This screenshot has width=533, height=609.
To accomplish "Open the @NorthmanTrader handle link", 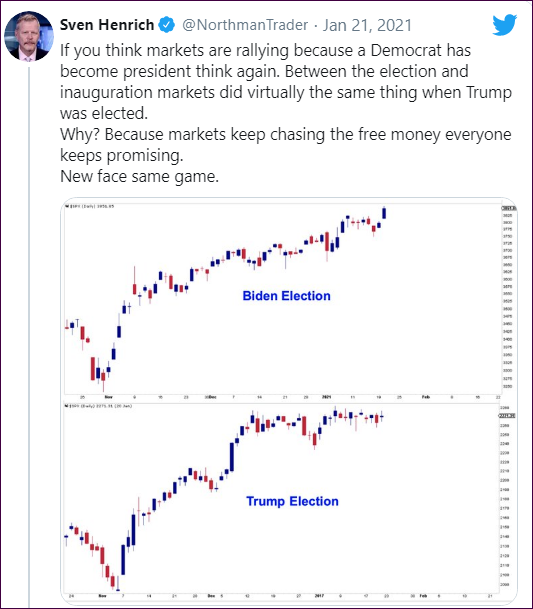I will point(245,25).
